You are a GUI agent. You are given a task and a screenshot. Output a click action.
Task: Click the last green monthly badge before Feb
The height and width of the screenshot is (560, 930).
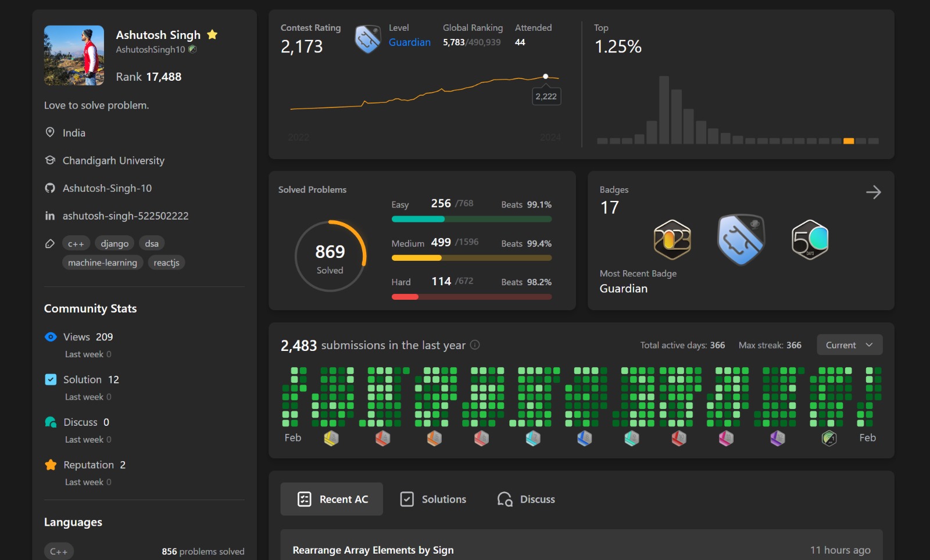pos(829,438)
